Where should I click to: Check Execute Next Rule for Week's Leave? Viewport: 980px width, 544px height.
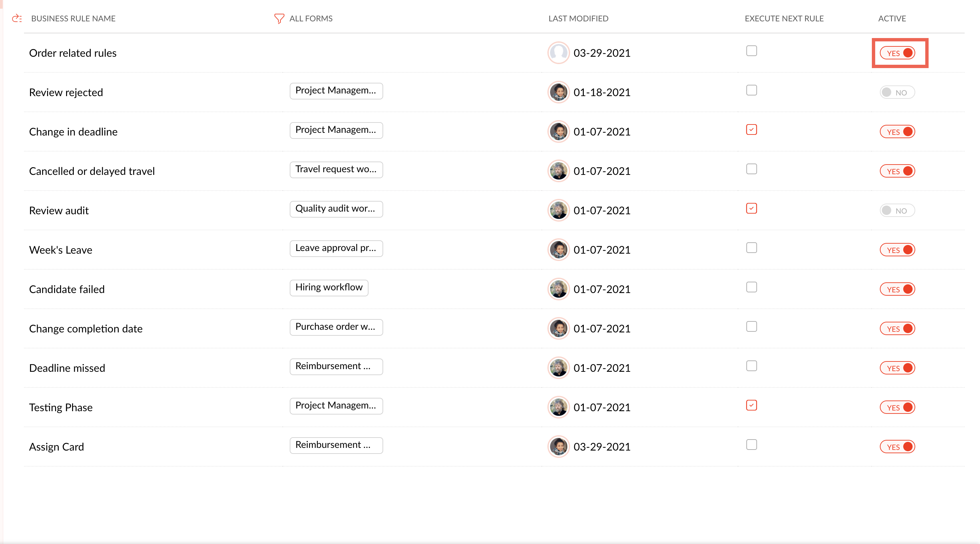pos(751,248)
